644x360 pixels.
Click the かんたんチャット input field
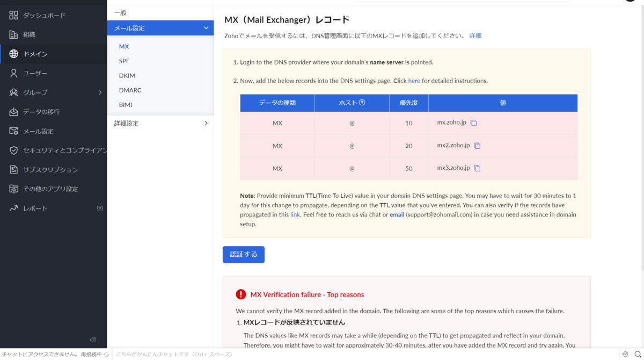click(365, 355)
